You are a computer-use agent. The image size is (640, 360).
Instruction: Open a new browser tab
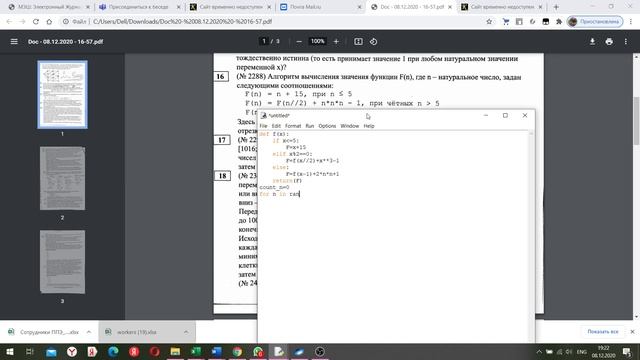tap(556, 7)
